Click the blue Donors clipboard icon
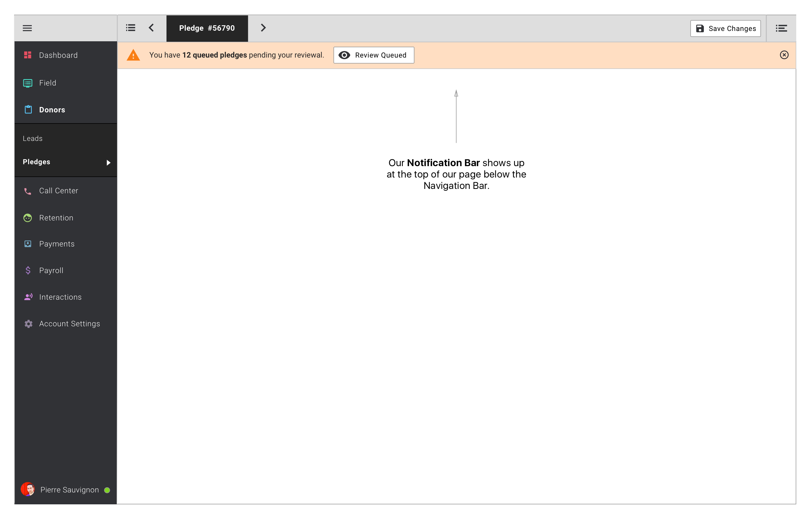The image size is (812, 519). click(28, 110)
